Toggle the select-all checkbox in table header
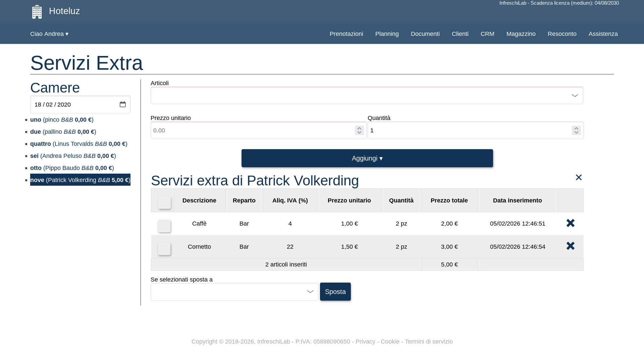The image size is (644, 362). pos(164,202)
